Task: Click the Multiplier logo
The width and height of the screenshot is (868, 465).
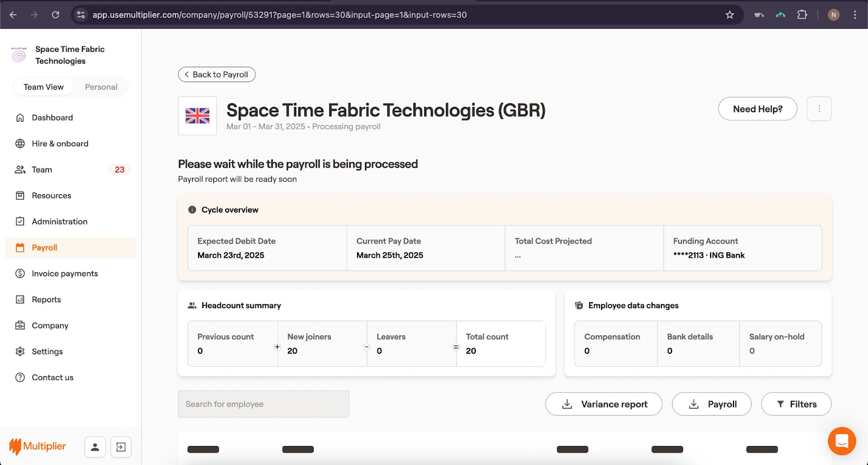Action: (37, 447)
